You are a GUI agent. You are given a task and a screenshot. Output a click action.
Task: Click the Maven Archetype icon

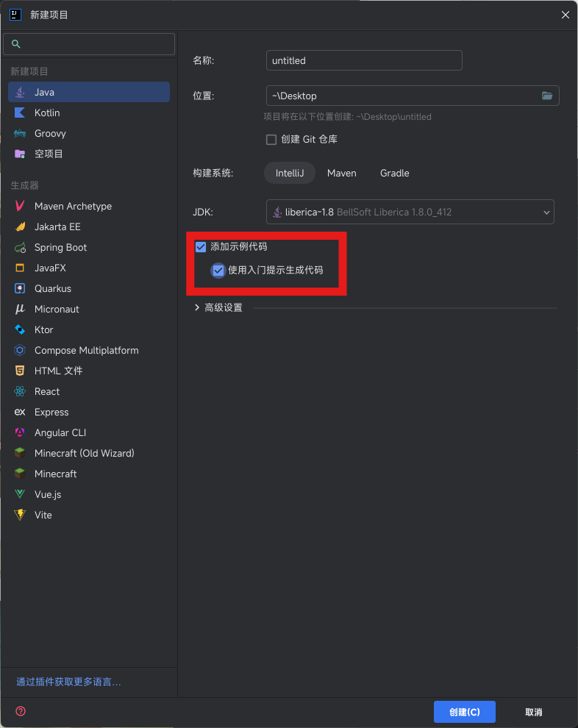(20, 206)
